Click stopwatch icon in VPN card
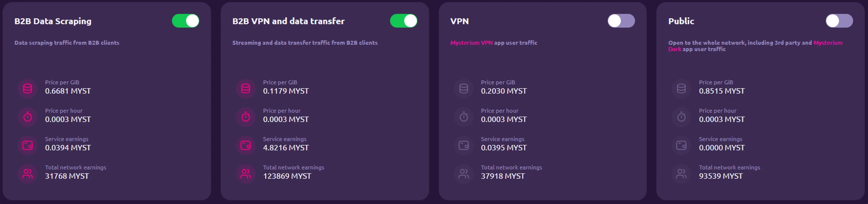Image resolution: width=868 pixels, height=204 pixels. pyautogui.click(x=464, y=117)
